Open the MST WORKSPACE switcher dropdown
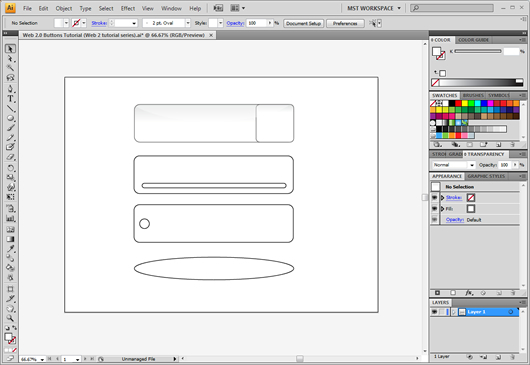The height and width of the screenshot is (365, 530). click(x=399, y=8)
